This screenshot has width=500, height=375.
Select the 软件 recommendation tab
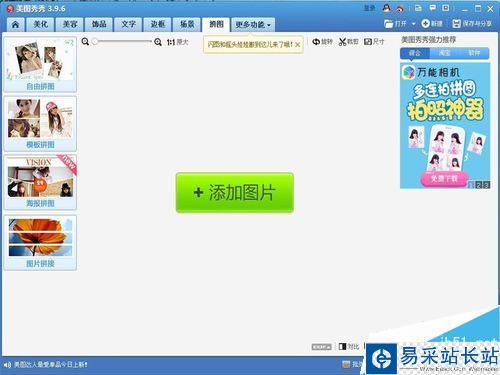474,53
